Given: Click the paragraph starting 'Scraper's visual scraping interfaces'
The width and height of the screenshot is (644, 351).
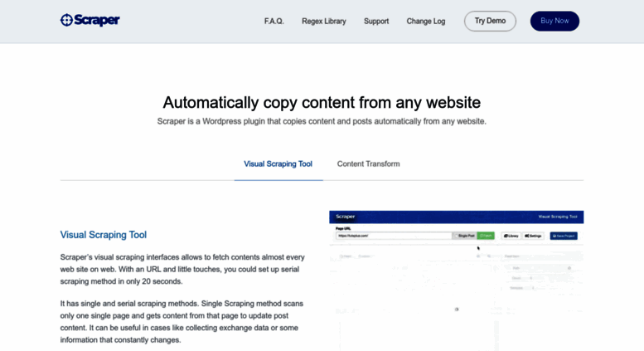Looking at the screenshot, I should point(182,269).
